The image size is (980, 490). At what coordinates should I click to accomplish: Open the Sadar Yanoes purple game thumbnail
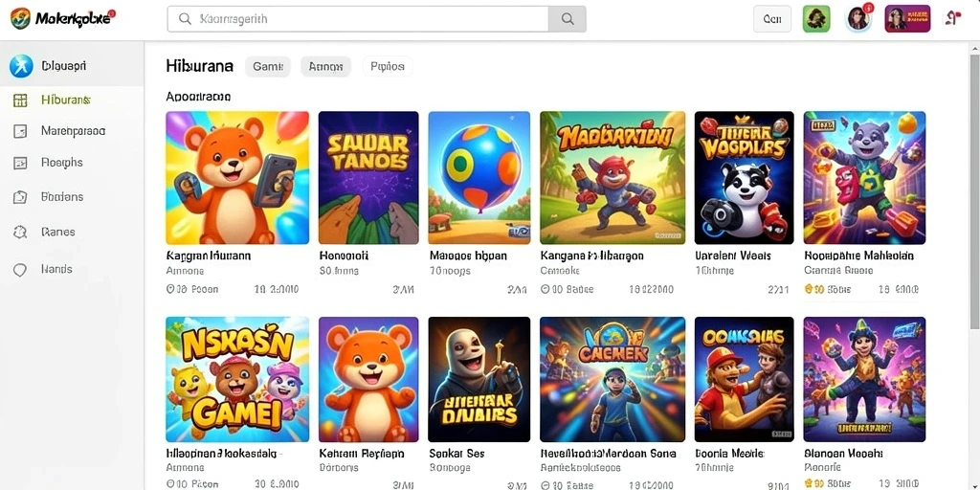368,177
